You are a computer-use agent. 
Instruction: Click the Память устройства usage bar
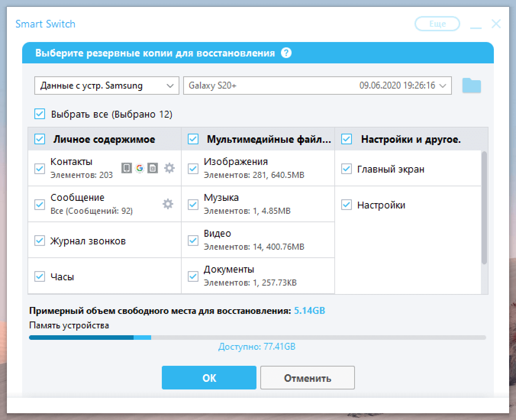coord(258,338)
